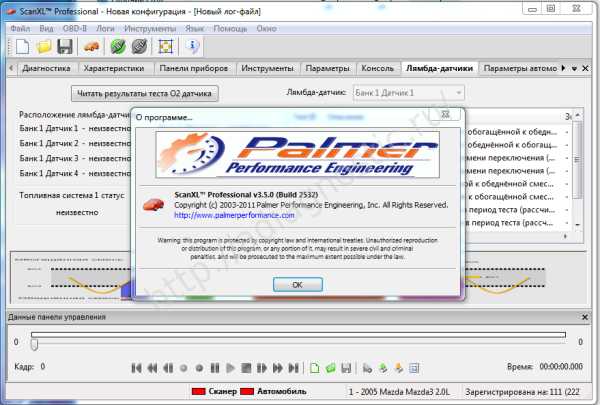
Task: Switch to Параметры автомо... tab
Action: (x=520, y=68)
